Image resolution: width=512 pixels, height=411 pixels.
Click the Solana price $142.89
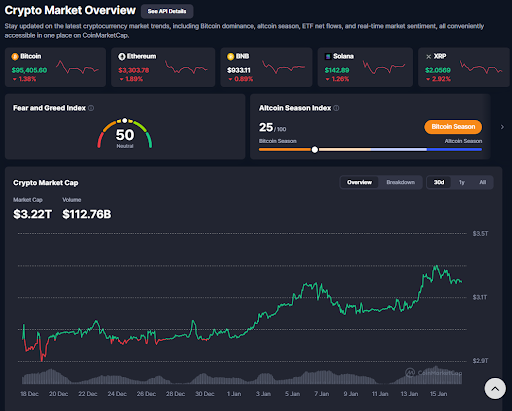click(x=337, y=70)
